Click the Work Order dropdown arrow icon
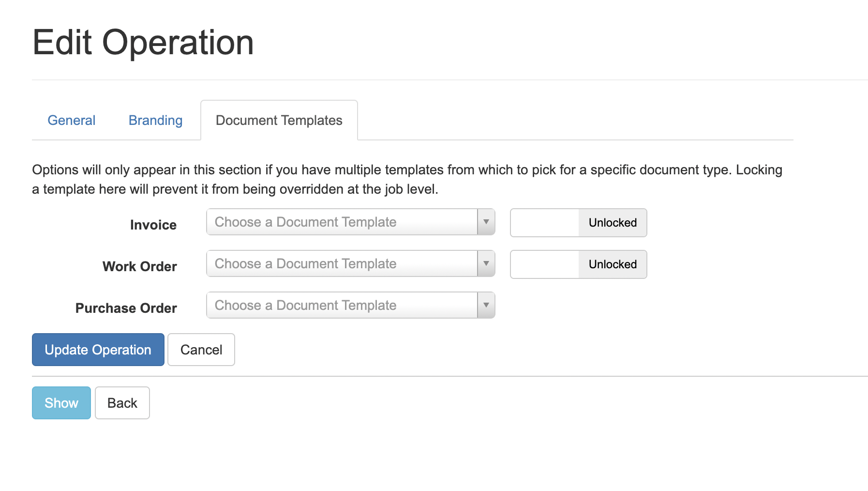 [486, 263]
